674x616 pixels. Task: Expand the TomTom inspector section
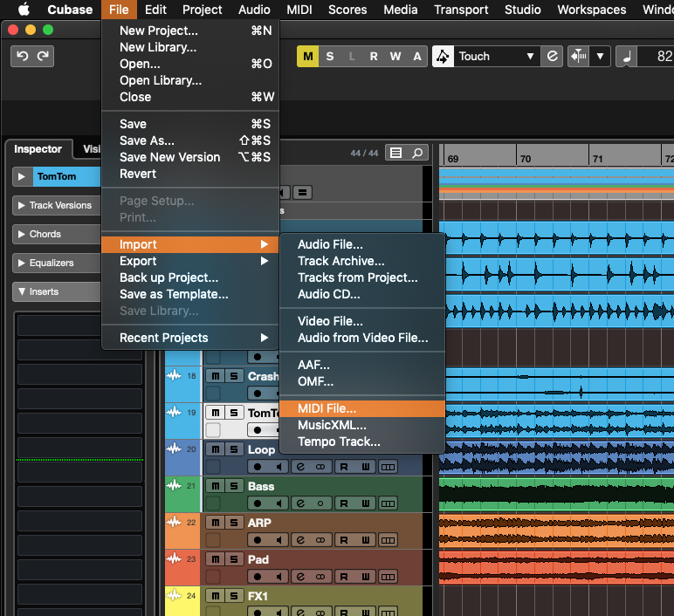(x=22, y=176)
